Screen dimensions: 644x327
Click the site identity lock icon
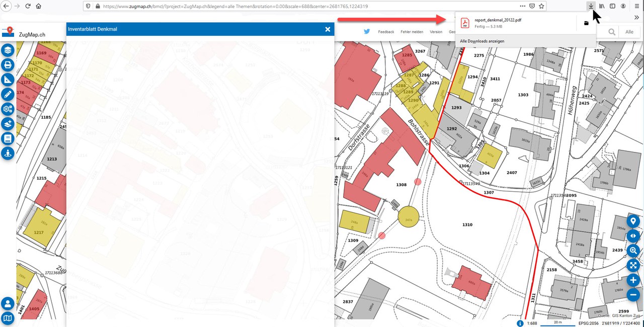pyautogui.click(x=97, y=7)
